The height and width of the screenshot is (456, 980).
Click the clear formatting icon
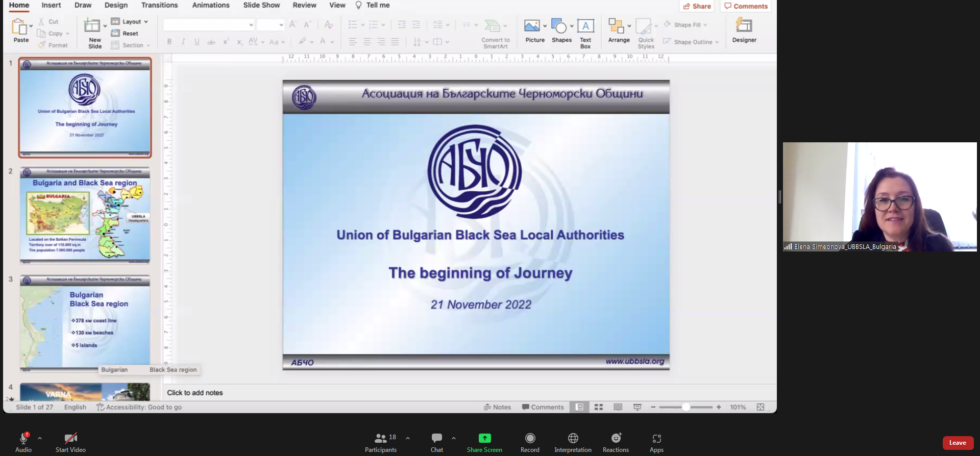[x=329, y=24]
